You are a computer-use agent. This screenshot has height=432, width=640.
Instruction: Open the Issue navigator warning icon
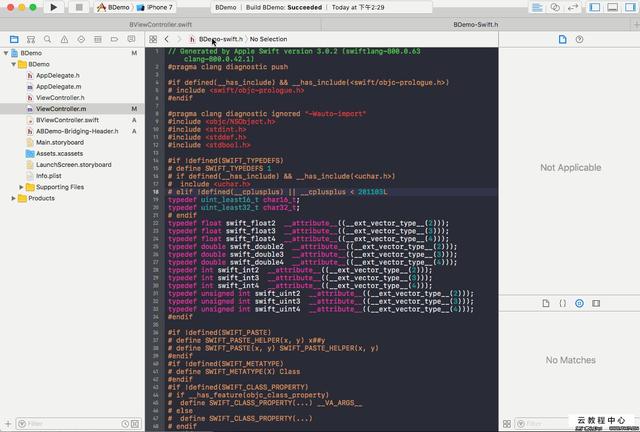[x=64, y=39]
